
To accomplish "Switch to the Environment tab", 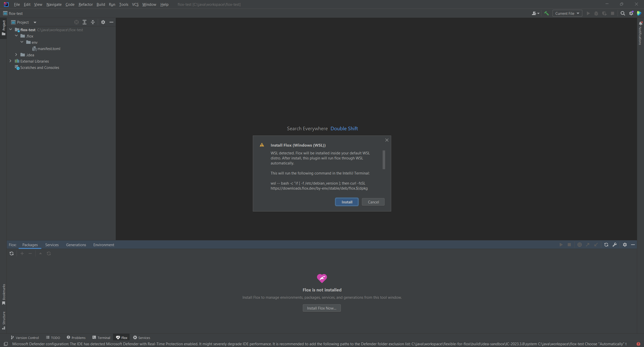I will pyautogui.click(x=104, y=245).
